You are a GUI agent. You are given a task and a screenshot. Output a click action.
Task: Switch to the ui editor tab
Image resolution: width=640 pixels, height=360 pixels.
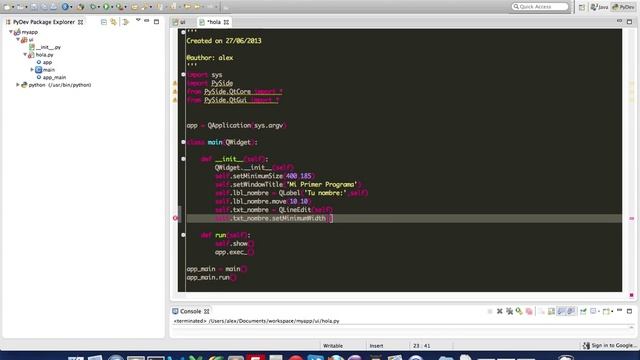(x=179, y=22)
